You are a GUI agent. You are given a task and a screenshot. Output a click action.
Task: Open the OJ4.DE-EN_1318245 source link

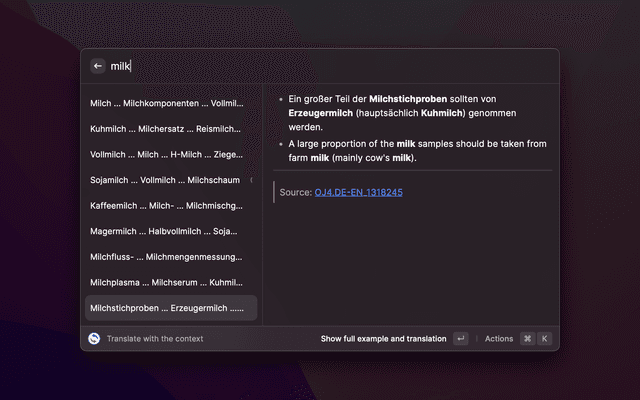click(x=358, y=192)
